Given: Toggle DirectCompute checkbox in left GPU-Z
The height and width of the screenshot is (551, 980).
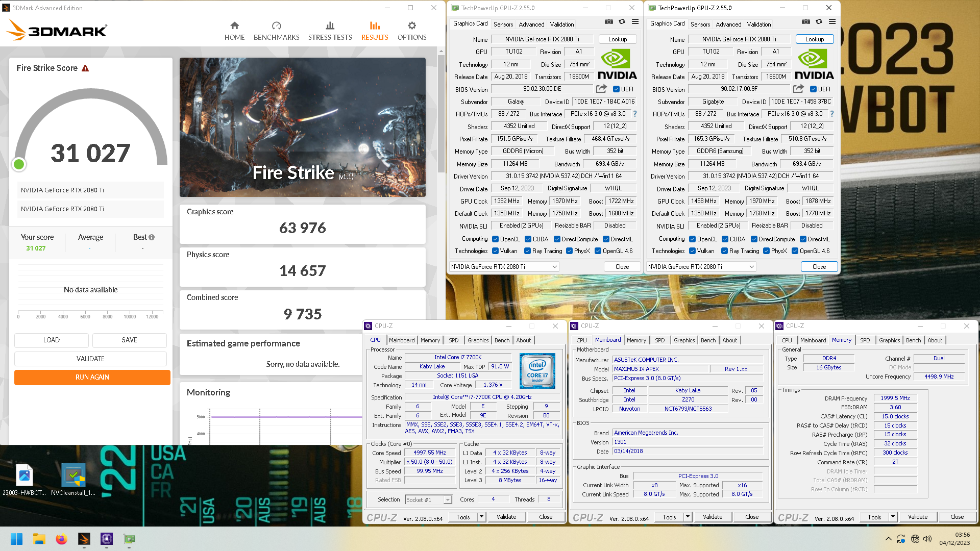Looking at the screenshot, I should (x=557, y=239).
